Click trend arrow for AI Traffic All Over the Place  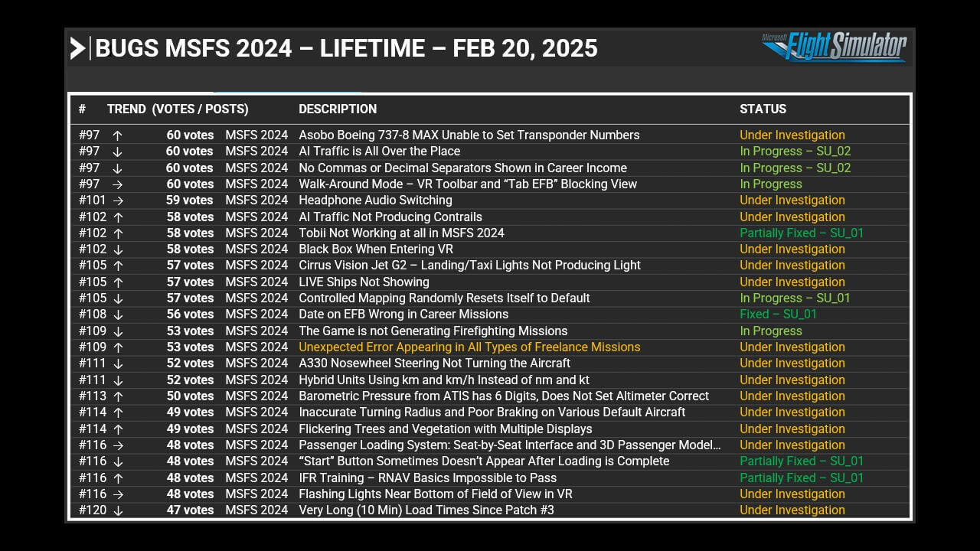point(117,152)
